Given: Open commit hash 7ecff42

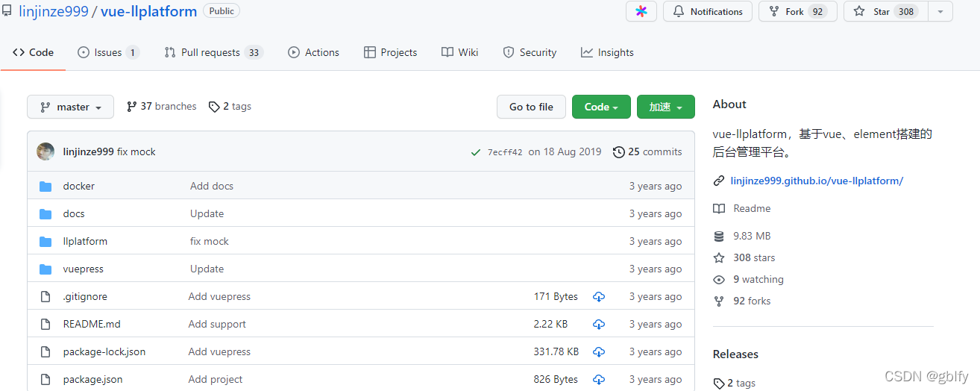Looking at the screenshot, I should (505, 152).
